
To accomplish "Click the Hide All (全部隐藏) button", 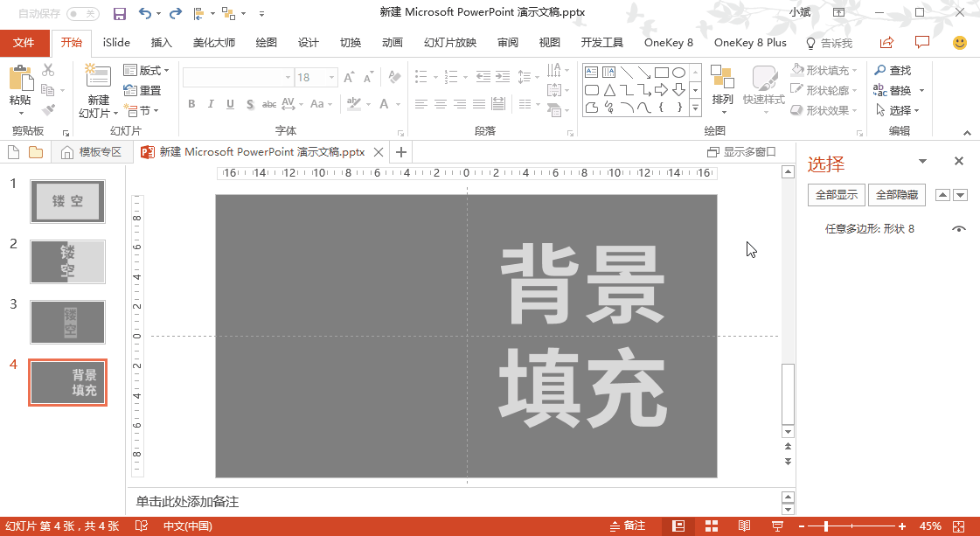I will pyautogui.click(x=896, y=195).
